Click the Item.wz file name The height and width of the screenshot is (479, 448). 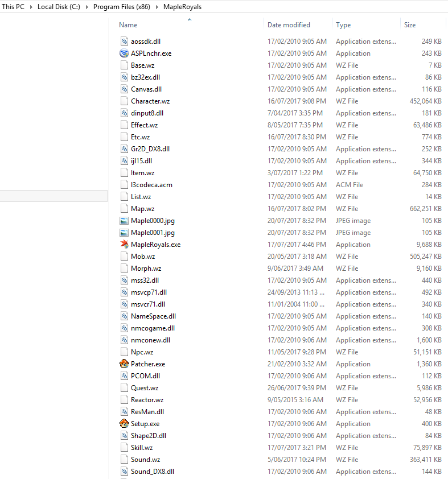[x=142, y=173]
